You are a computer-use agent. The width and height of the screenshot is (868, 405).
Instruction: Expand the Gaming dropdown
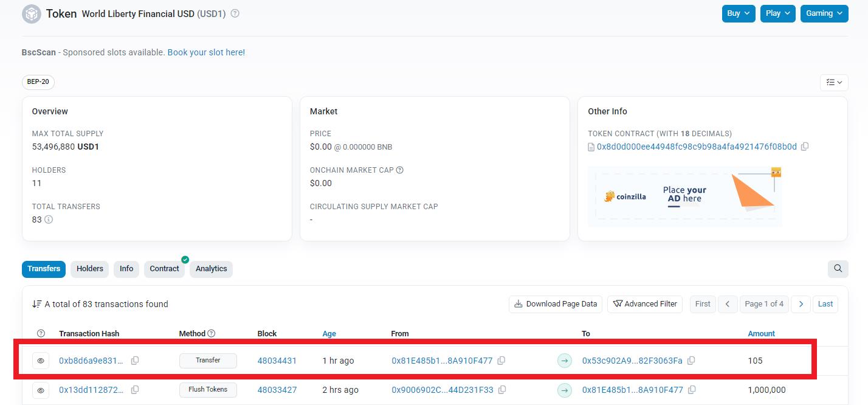tap(824, 13)
